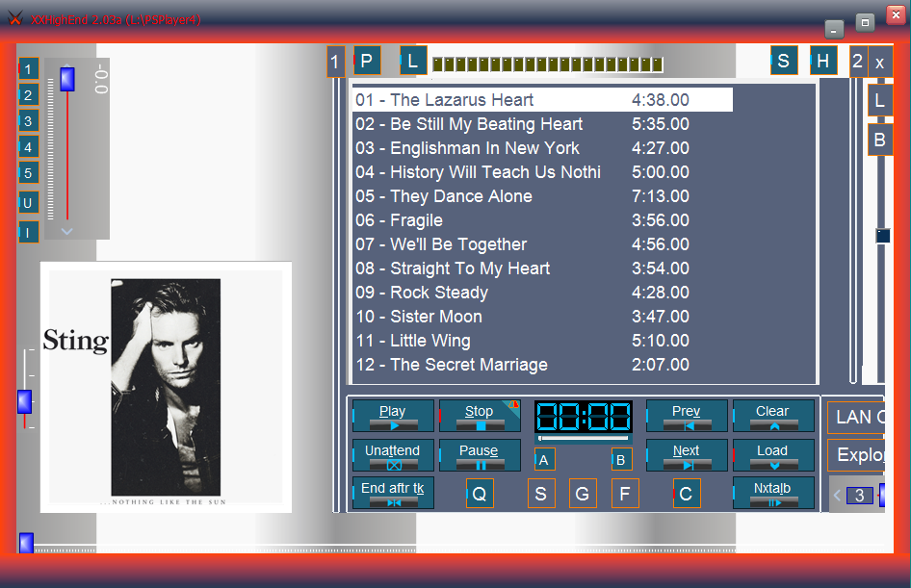911x588 pixels.
Task: Click the B button on the right edge
Action: coord(880,140)
